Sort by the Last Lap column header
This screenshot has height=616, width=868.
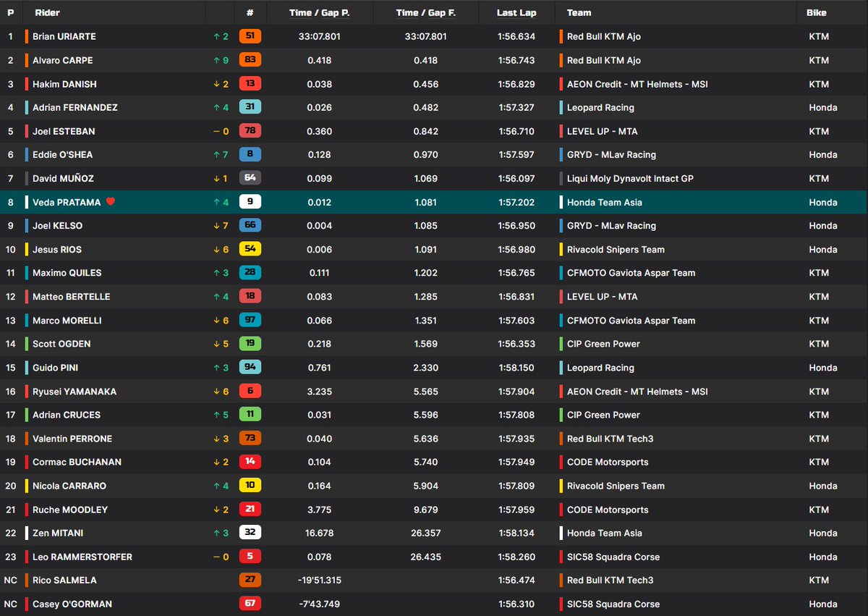pos(516,12)
